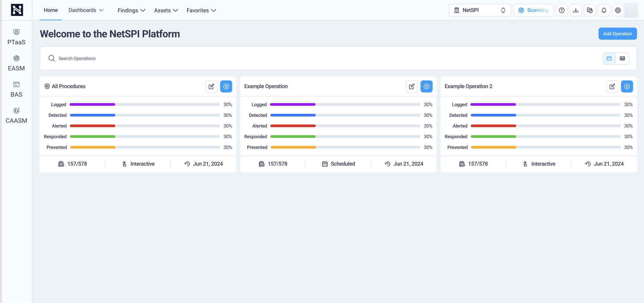Click the search magnifier icon
This screenshot has height=303, width=644.
[x=52, y=58]
